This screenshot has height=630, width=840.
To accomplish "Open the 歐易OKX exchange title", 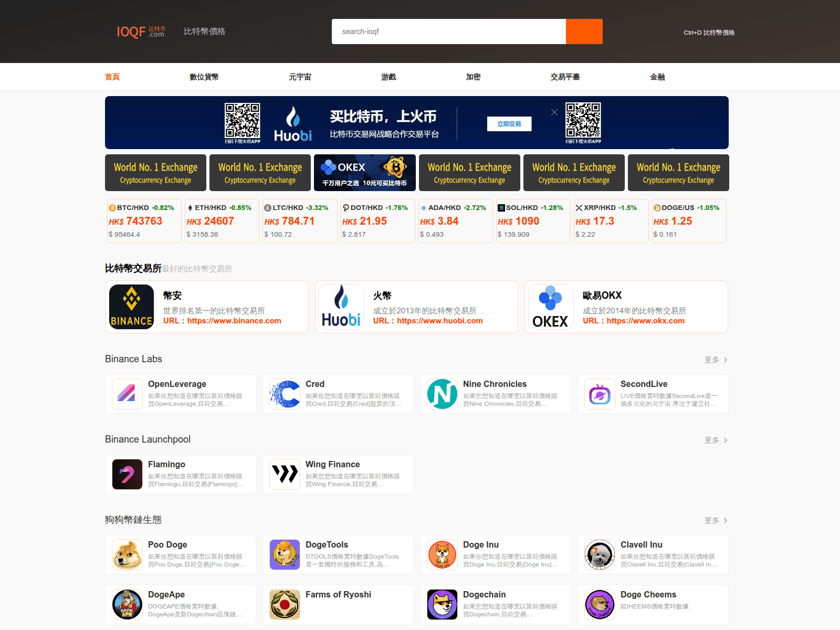I will click(x=602, y=296).
